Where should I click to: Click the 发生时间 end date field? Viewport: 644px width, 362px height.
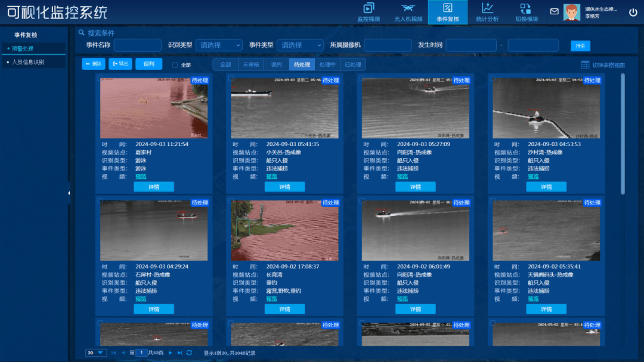coord(533,45)
